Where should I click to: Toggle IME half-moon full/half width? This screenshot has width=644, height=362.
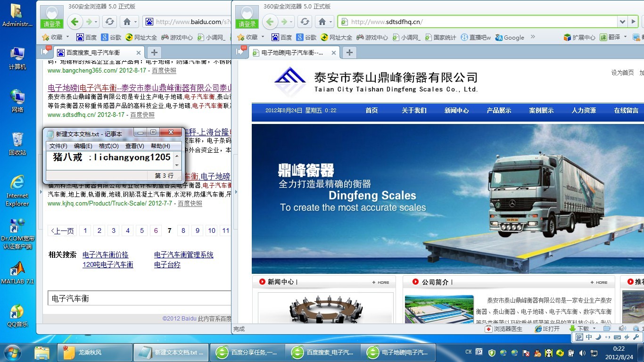click(598, 337)
